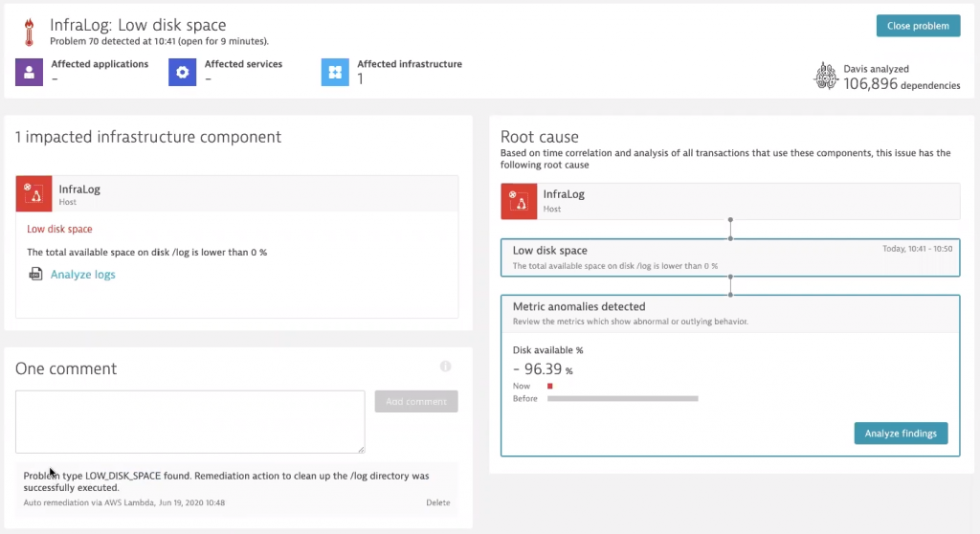Focus the comment text area
The width and height of the screenshot is (980, 534).
pyautogui.click(x=190, y=422)
